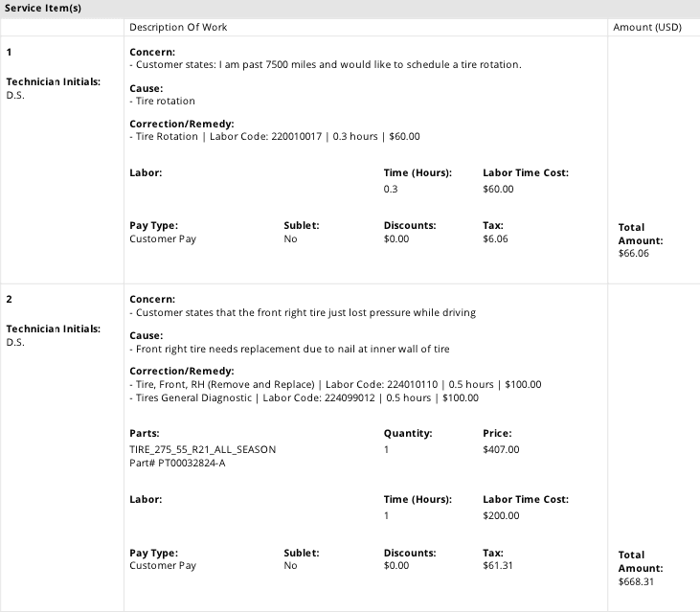The width and height of the screenshot is (700, 612).
Task: Select part name TIRE_275_55_R21_ALL_SEASON
Action: coord(203,449)
